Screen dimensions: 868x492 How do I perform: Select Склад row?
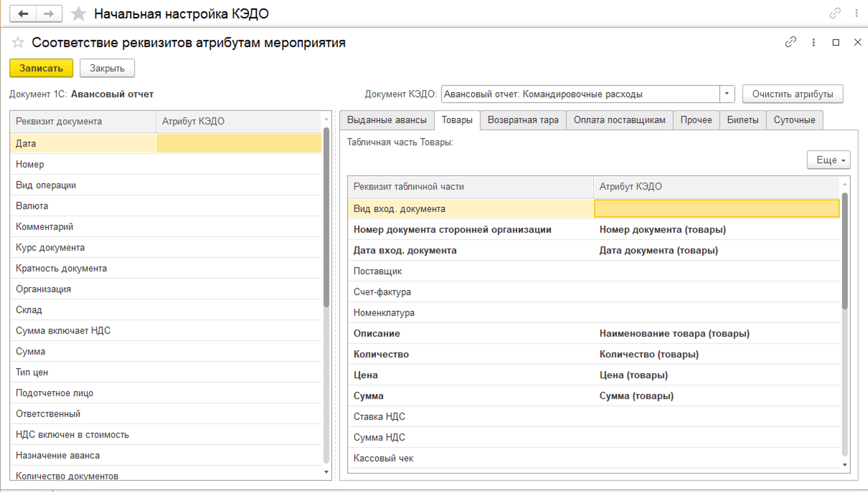point(166,310)
